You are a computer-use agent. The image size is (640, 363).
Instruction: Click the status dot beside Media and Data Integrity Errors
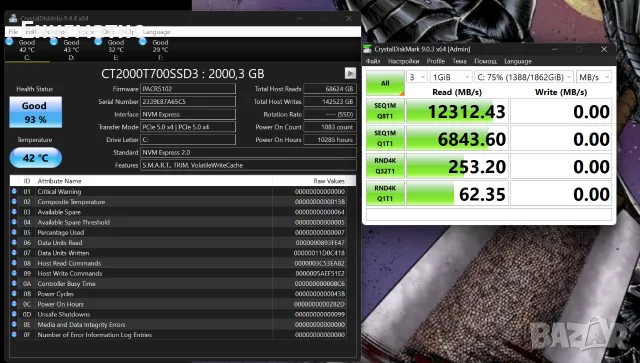pos(14,324)
